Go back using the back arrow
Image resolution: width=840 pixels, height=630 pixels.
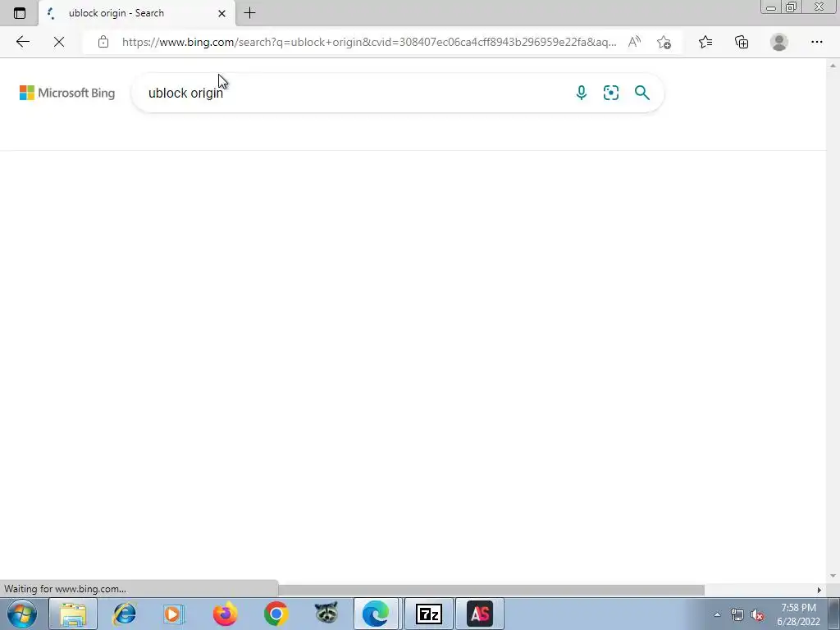coord(22,42)
